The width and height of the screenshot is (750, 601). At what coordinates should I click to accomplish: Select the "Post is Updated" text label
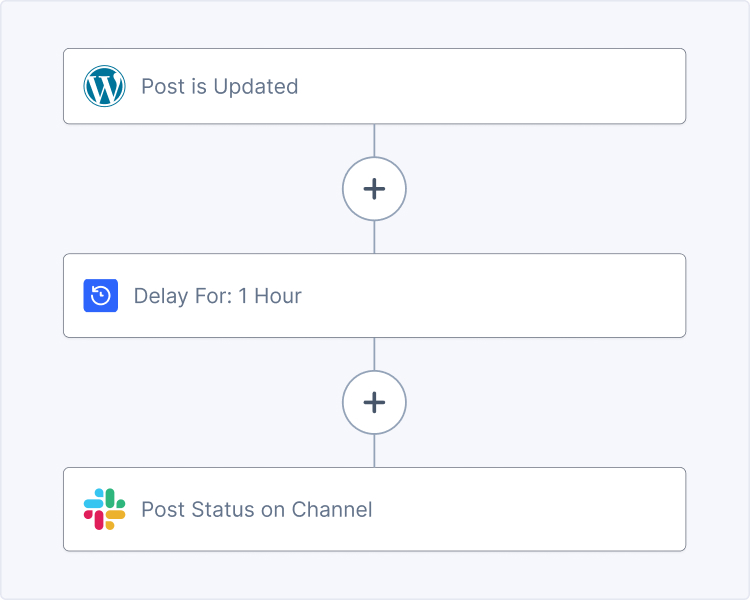click(x=220, y=87)
